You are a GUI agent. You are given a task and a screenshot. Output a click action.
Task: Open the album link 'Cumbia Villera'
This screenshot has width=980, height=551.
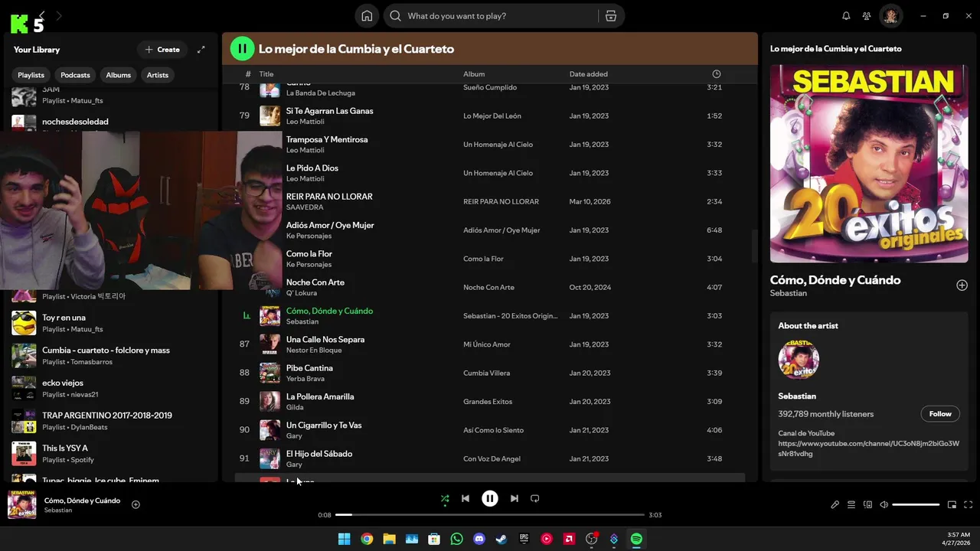486,373
